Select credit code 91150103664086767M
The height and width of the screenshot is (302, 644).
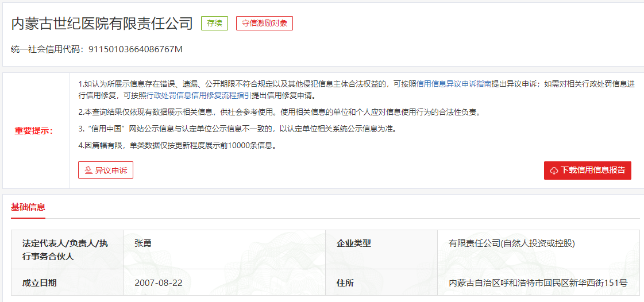pyautogui.click(x=136, y=49)
